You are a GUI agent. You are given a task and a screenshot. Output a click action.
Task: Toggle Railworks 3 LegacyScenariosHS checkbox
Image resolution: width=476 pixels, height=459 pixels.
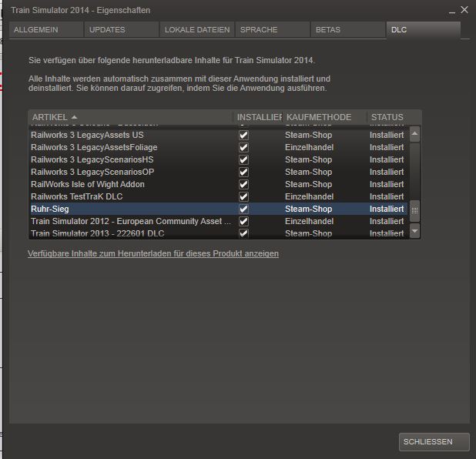click(x=243, y=159)
